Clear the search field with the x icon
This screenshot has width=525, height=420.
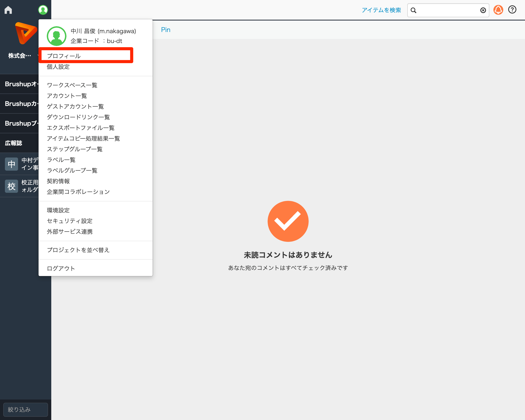coord(483,10)
